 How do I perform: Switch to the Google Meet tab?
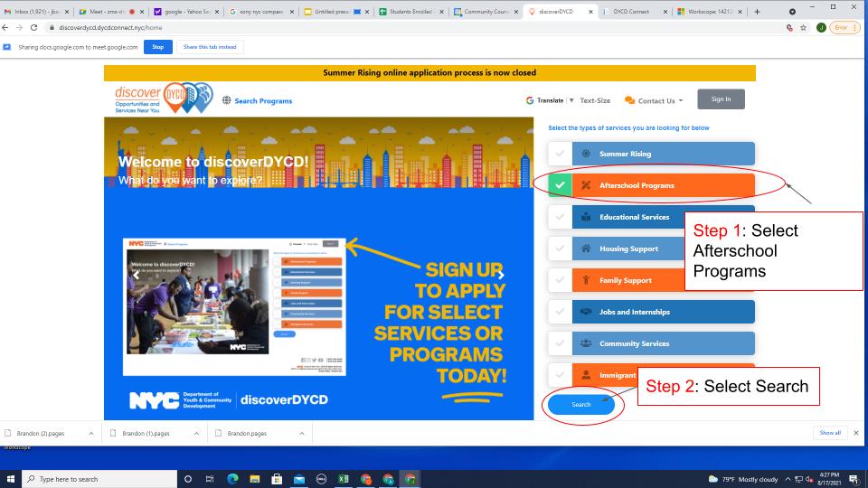110,11
